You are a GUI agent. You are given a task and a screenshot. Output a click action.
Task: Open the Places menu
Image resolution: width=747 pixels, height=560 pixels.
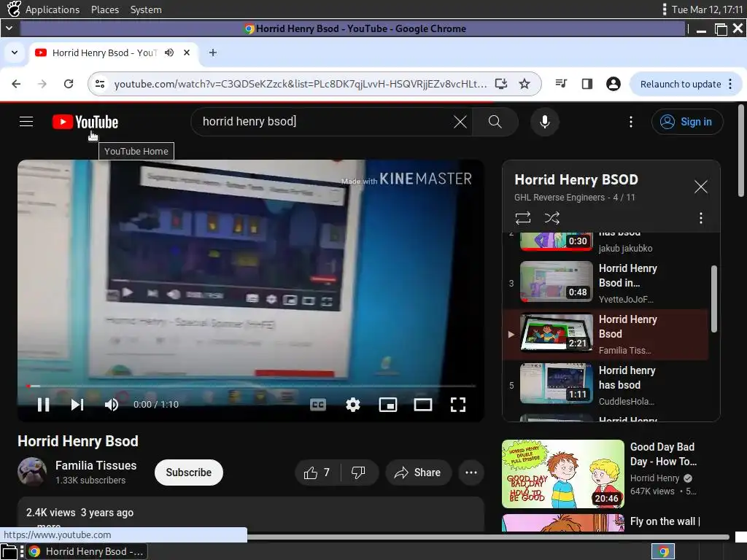pyautogui.click(x=105, y=9)
